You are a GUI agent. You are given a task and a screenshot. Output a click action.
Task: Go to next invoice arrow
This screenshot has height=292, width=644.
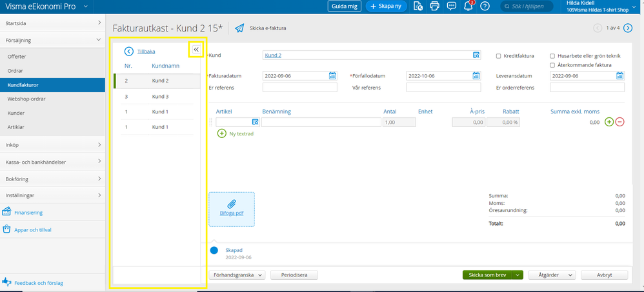[x=628, y=28]
